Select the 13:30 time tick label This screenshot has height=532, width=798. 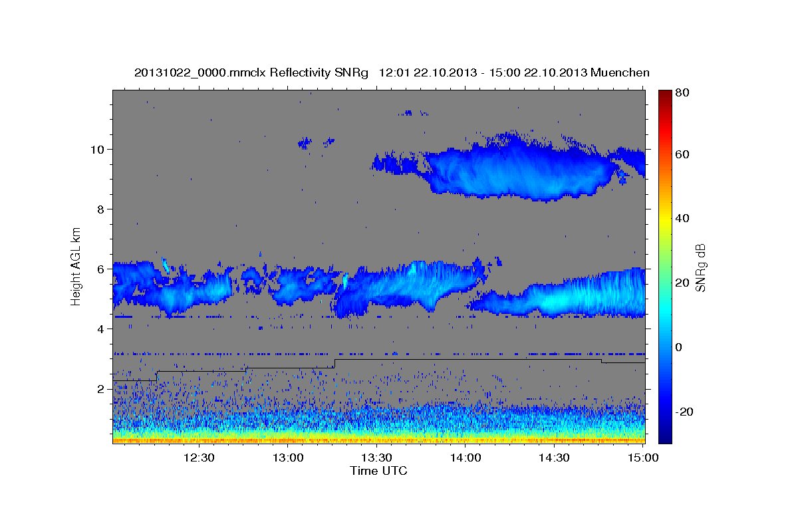click(x=376, y=458)
